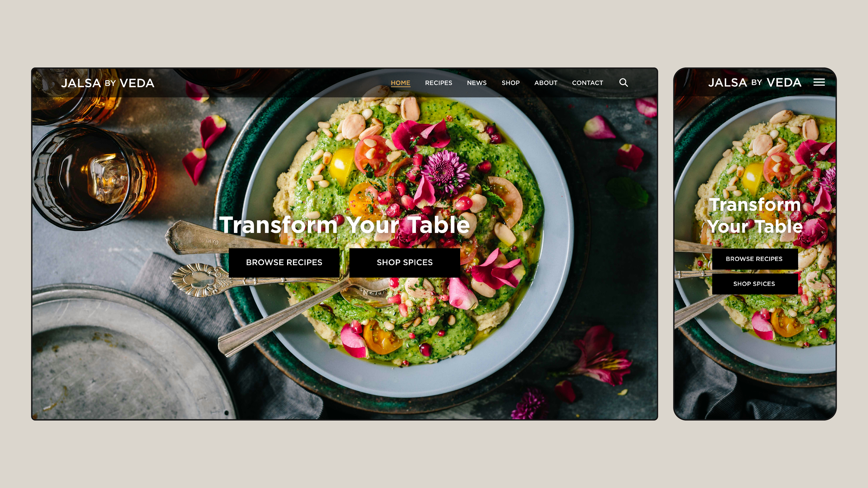Tap the mobile Transform Your Table headline

coord(755,216)
